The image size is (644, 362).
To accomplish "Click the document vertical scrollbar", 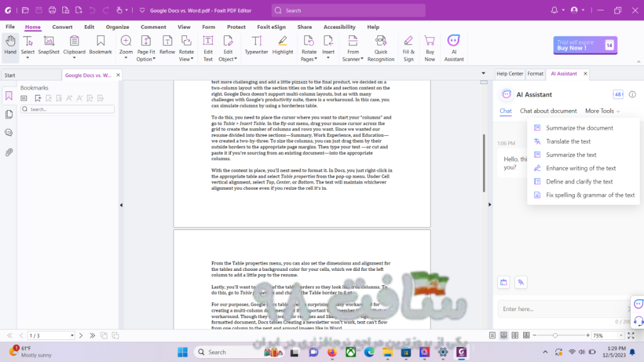I will 484,163.
